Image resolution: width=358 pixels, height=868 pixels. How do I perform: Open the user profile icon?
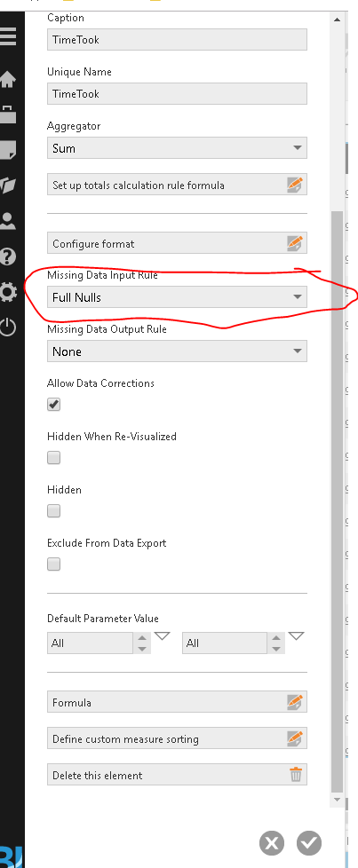8,221
